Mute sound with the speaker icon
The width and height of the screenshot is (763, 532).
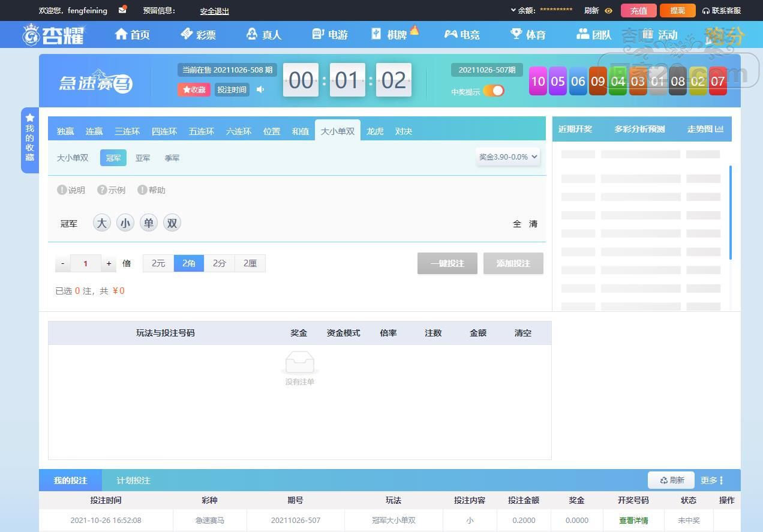[260, 89]
